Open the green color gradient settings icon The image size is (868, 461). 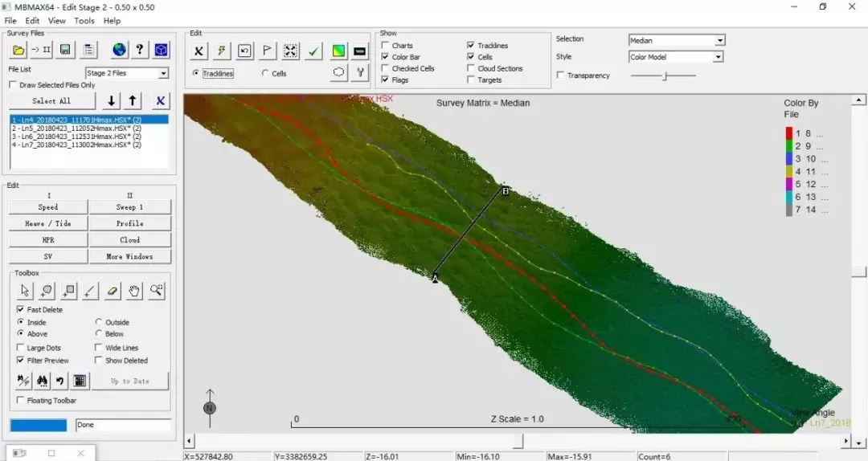(338, 51)
